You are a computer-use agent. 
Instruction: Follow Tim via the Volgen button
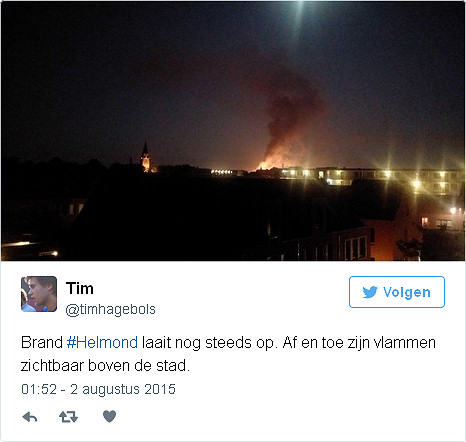tap(397, 292)
